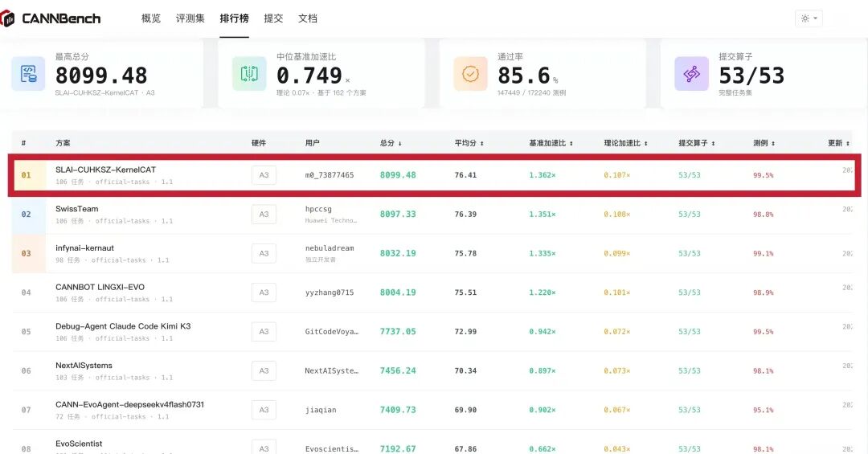Viewport: 868px width, 454px height.
Task: Select the 排行榜 tab
Action: coord(234,18)
